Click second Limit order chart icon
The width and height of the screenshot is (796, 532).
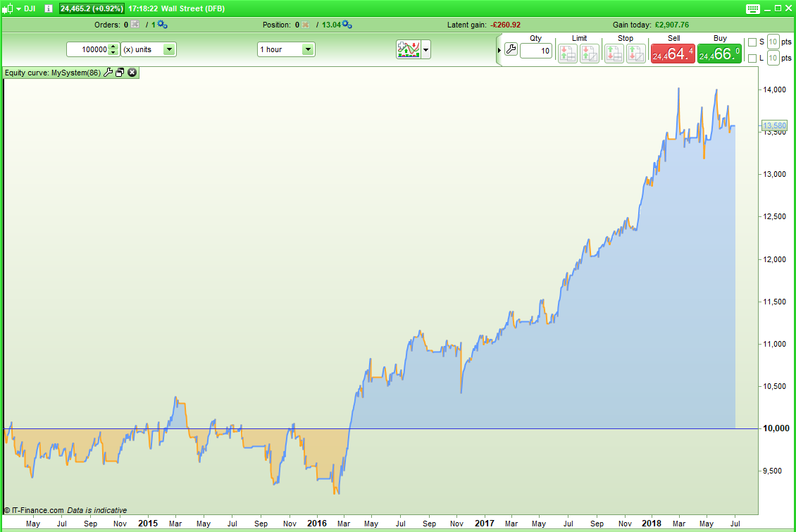[590, 54]
